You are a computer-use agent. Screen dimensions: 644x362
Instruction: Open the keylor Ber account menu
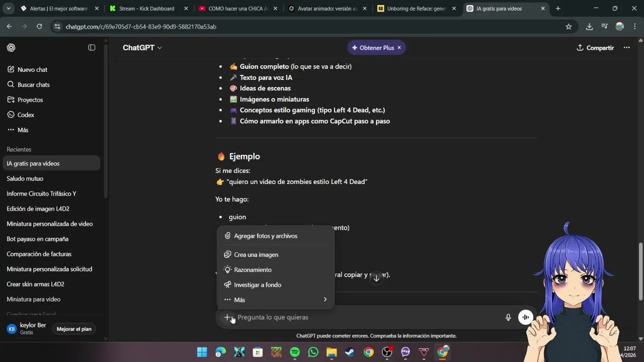click(x=26, y=329)
